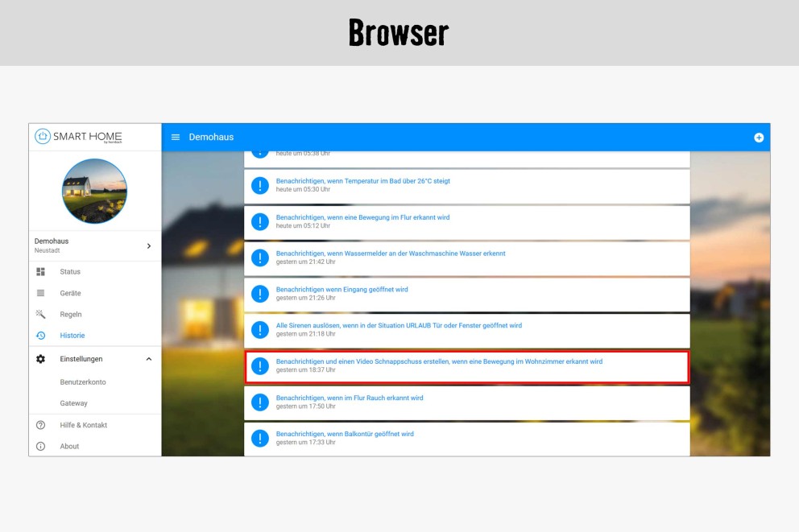This screenshot has width=799, height=532.
Task: Click the About info icon
Action: tap(41, 447)
